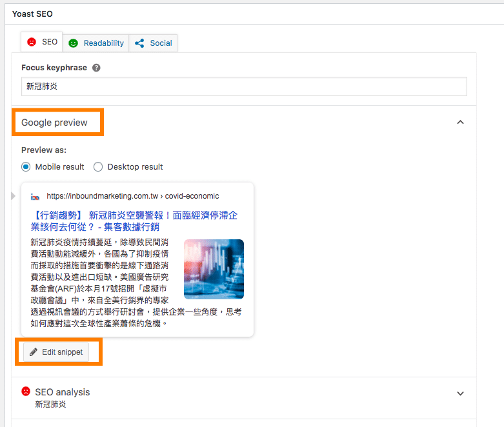Select Mobile result radio button
Viewport: 504px width, 427px height.
tap(26, 167)
